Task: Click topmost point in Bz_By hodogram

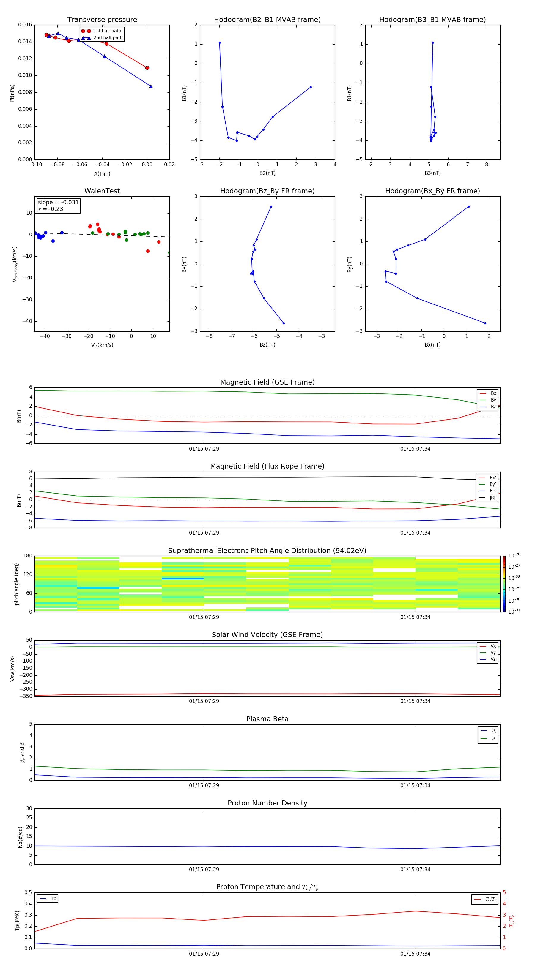Action: (271, 207)
